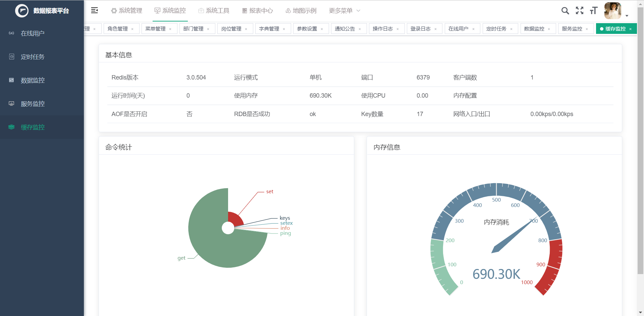Open 服务监控 monitoring panel
This screenshot has width=644, height=316.
tap(33, 104)
